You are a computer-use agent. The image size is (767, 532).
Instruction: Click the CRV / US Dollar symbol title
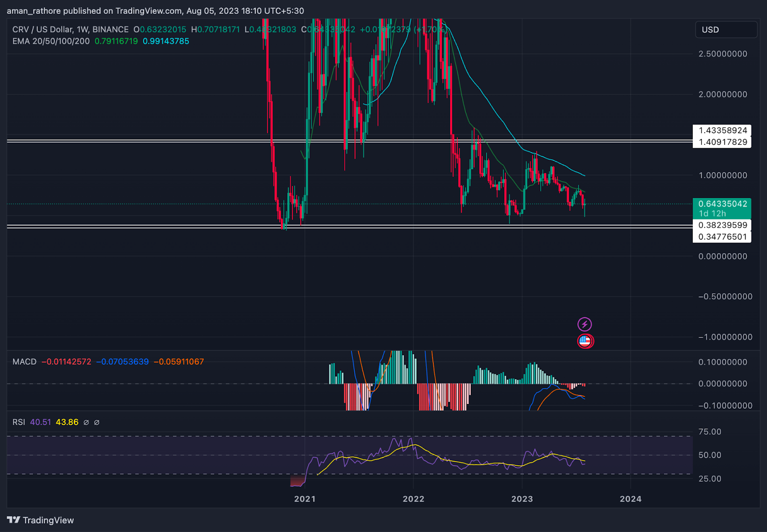70,29
